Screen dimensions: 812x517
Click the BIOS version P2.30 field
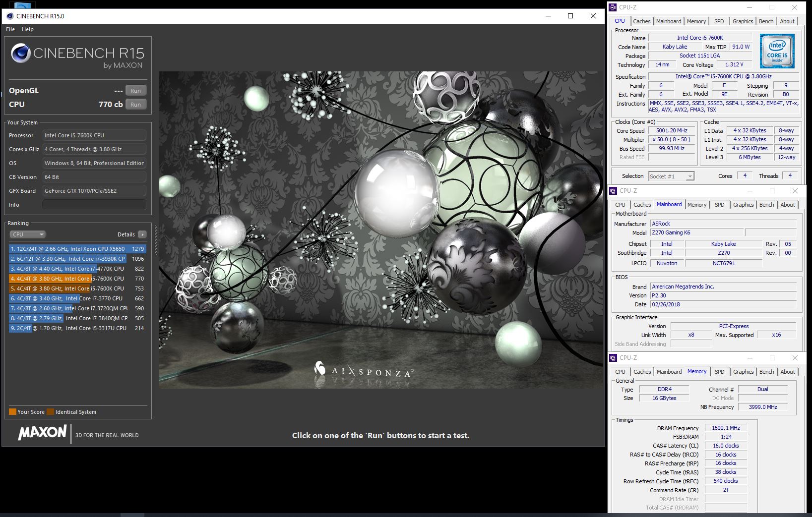pos(723,295)
